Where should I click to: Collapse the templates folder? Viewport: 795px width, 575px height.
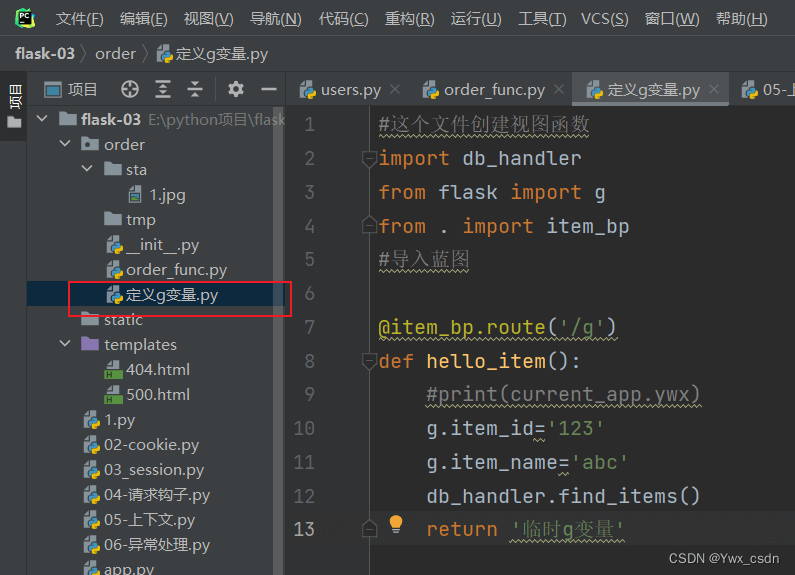64,345
